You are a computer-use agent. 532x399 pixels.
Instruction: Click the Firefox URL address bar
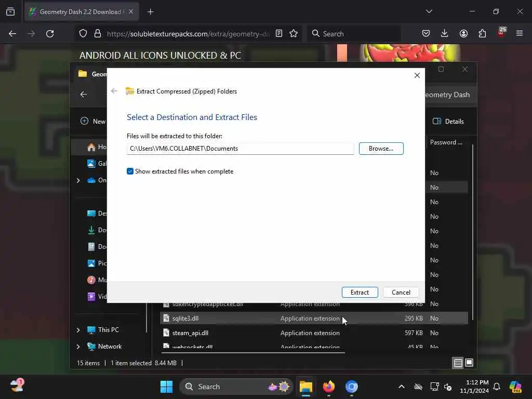[x=188, y=34]
